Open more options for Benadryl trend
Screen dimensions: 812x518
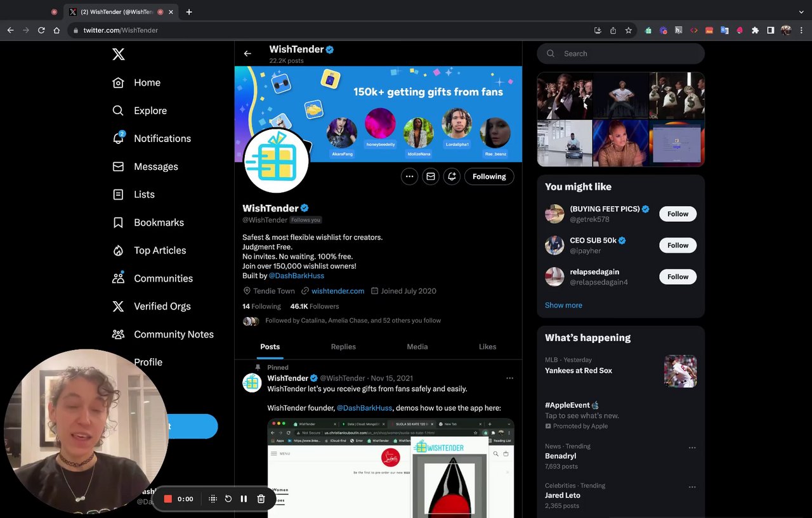(x=692, y=448)
